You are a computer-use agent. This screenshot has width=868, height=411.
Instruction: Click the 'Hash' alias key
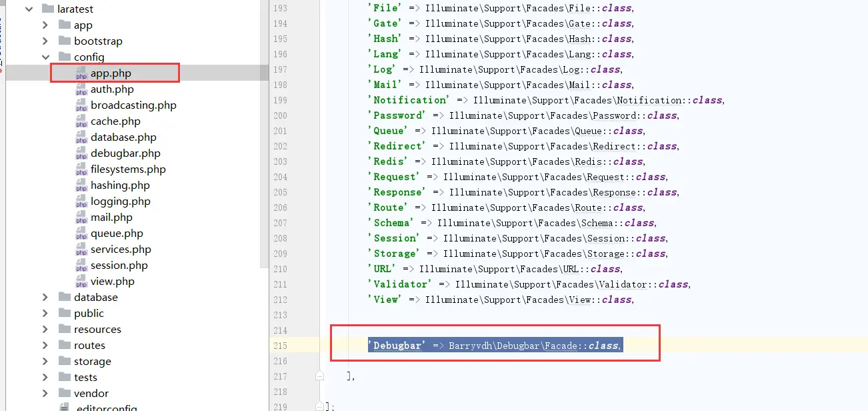tap(385, 39)
